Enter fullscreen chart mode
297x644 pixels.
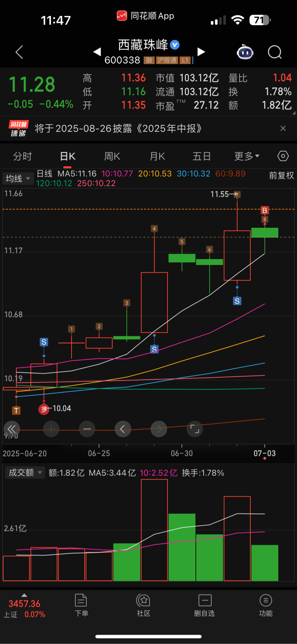(x=195, y=429)
